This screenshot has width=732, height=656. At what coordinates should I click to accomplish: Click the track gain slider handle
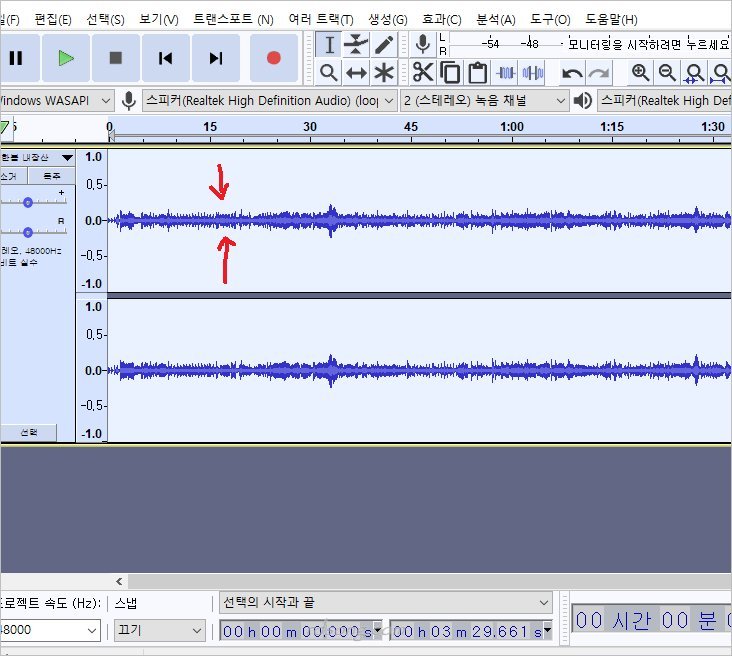[28, 202]
